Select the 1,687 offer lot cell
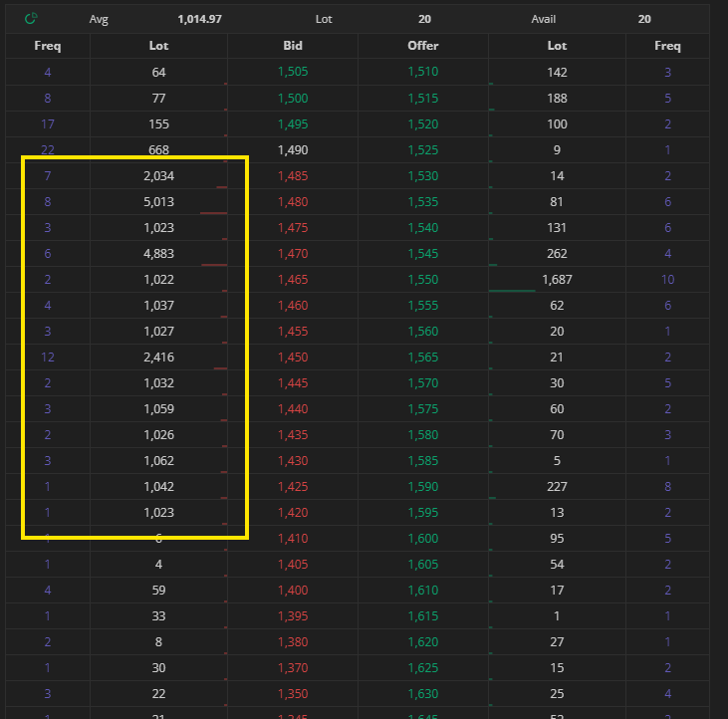Viewport: 728px width, 719px height. pyautogui.click(x=557, y=280)
